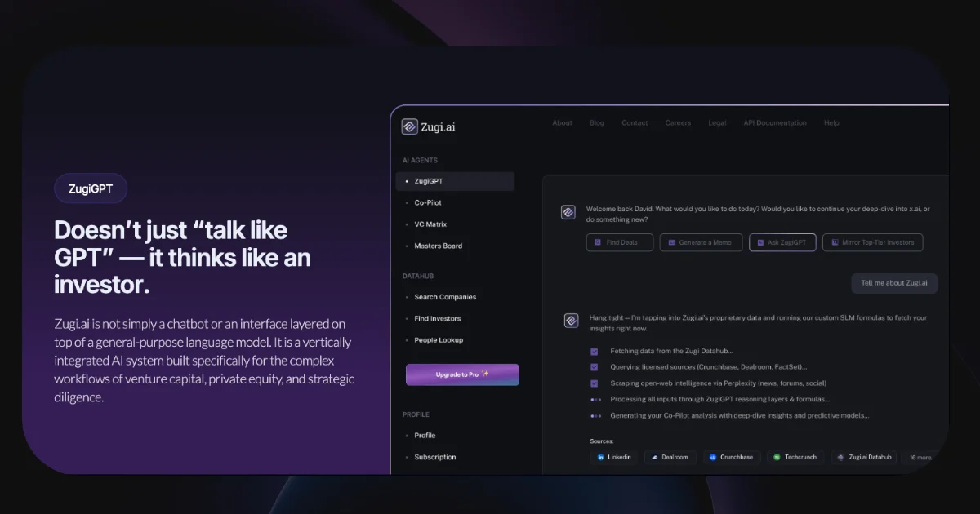Click the Techcrunch source icon
Screen dimensions: 980x514
click(777, 458)
